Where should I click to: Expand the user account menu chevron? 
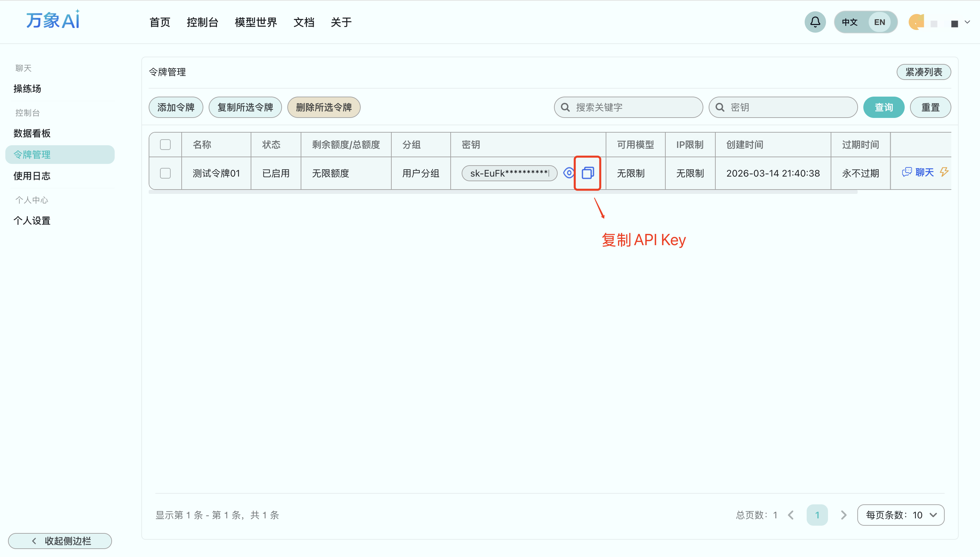coord(967,22)
